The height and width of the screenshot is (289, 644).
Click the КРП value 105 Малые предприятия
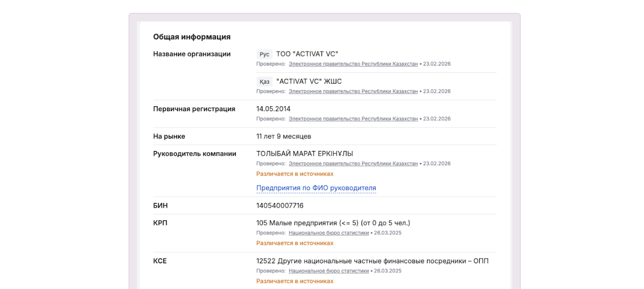333,223
